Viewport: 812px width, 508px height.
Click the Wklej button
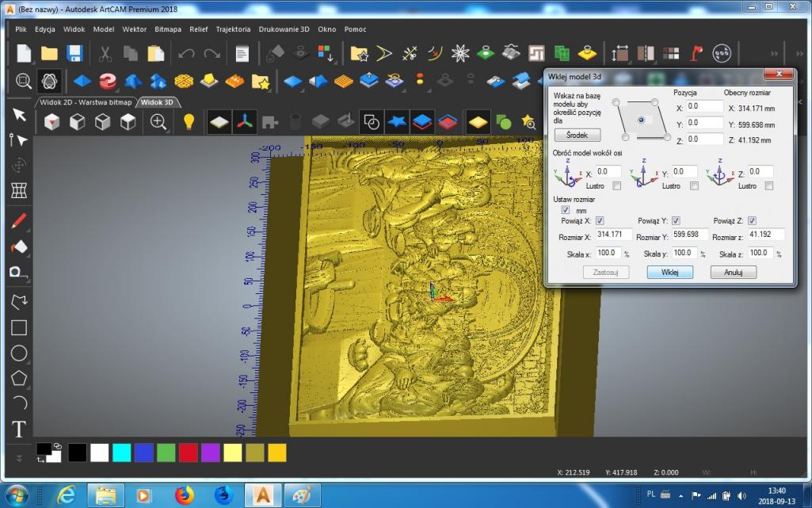click(x=669, y=273)
